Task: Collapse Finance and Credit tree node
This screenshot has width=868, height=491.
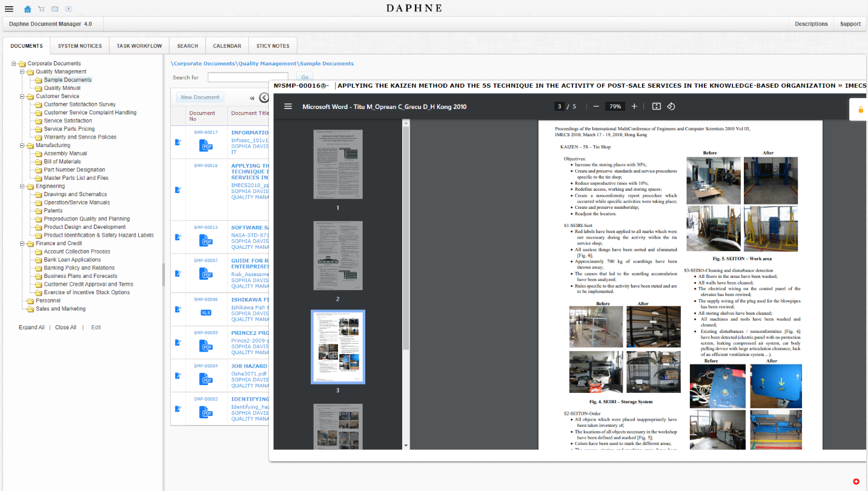Action: click(22, 243)
